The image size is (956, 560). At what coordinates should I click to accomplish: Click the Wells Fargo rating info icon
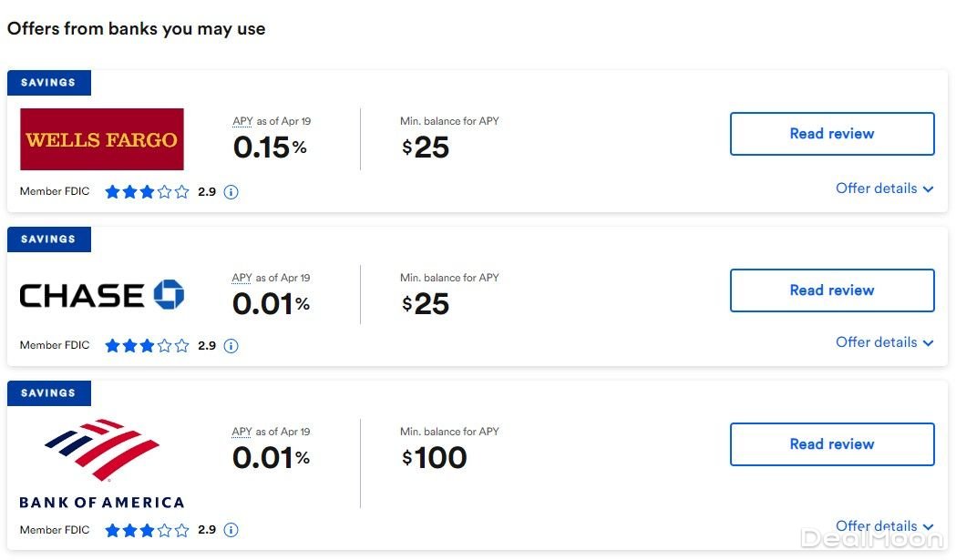point(231,192)
